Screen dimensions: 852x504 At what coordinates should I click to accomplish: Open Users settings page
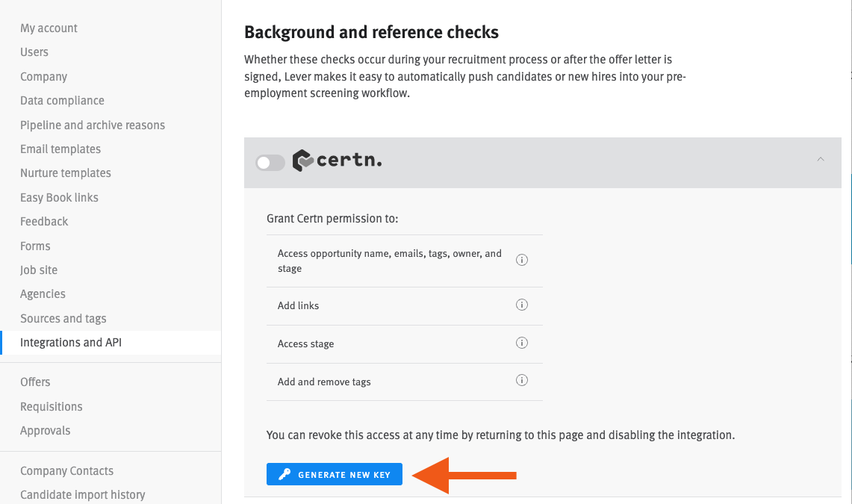tap(34, 52)
